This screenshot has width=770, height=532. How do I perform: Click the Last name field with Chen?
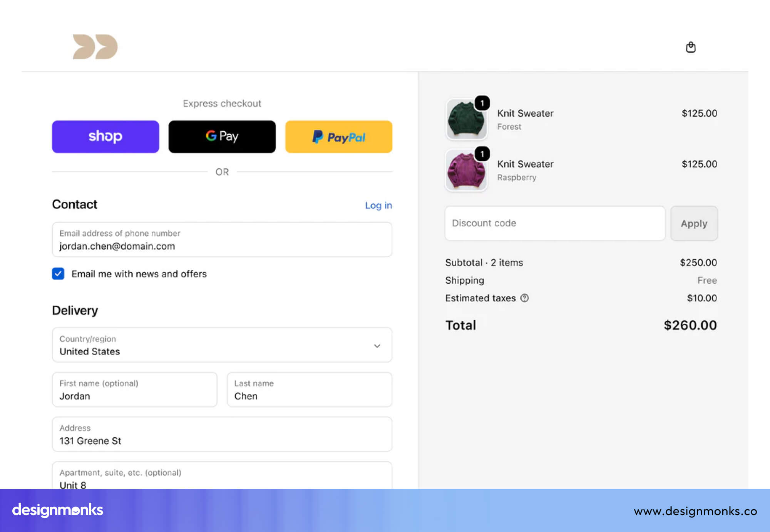click(x=310, y=390)
